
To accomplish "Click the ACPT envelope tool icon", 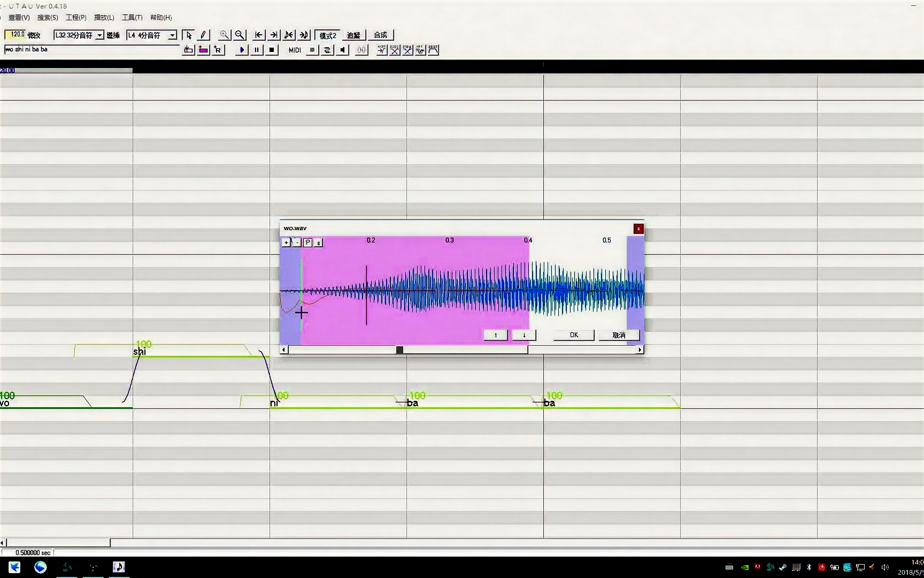I will (382, 50).
